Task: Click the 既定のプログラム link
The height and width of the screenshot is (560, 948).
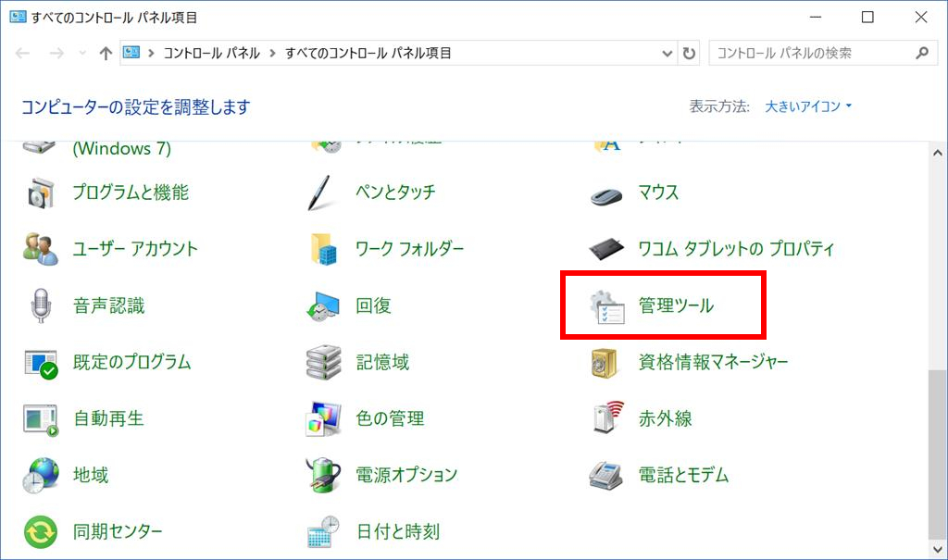Action: click(131, 362)
